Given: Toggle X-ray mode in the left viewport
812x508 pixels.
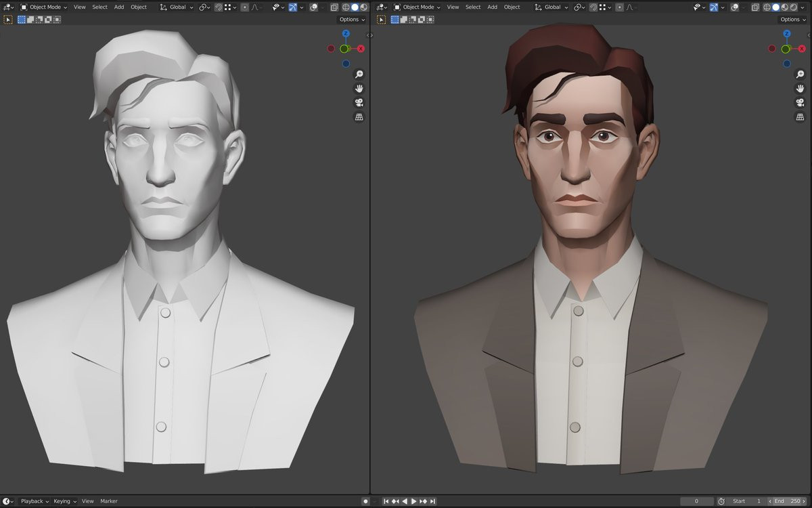Looking at the screenshot, I should pos(335,7).
